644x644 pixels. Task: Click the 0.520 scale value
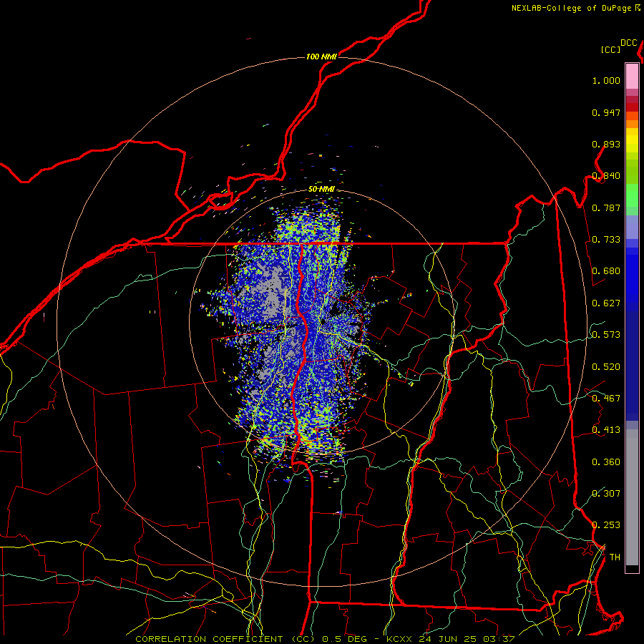pos(606,367)
